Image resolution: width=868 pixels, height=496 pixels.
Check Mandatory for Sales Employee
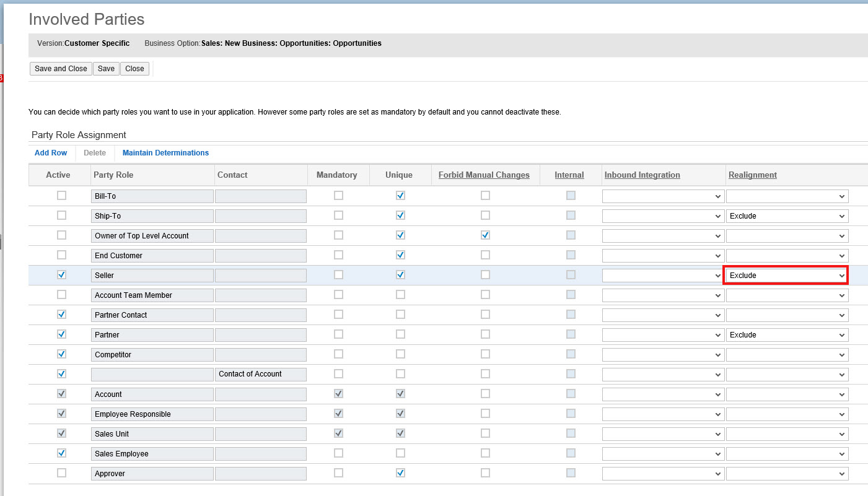(x=338, y=453)
